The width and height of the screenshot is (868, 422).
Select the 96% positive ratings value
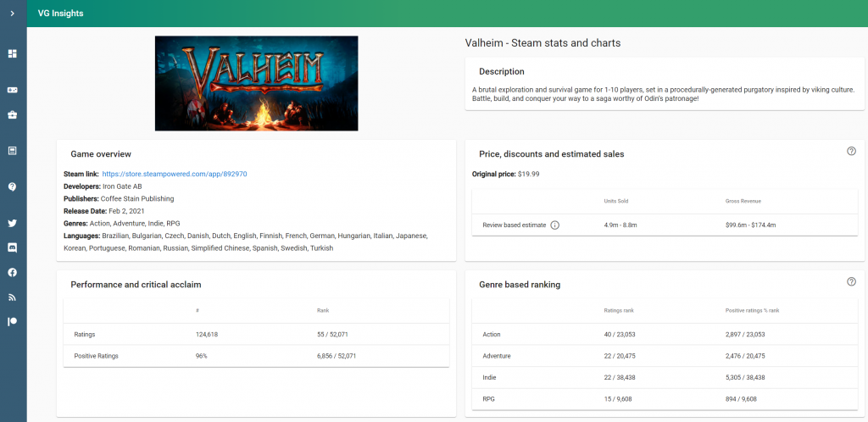tap(202, 356)
